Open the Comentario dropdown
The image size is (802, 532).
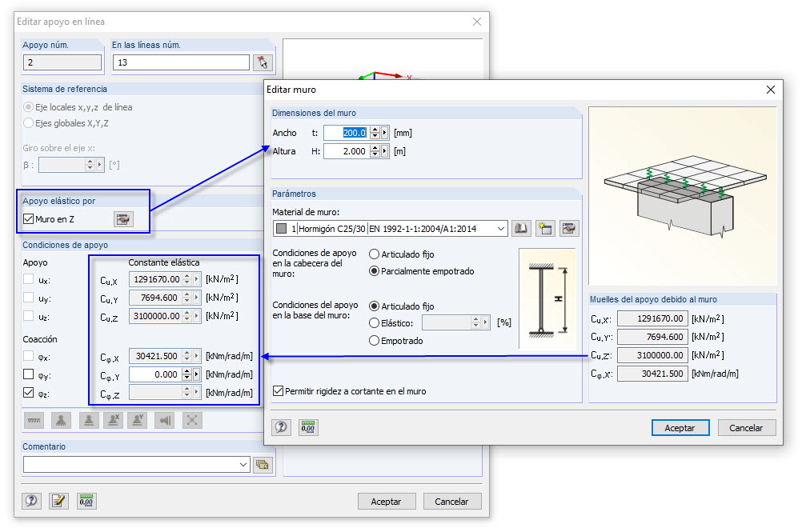tap(243, 465)
